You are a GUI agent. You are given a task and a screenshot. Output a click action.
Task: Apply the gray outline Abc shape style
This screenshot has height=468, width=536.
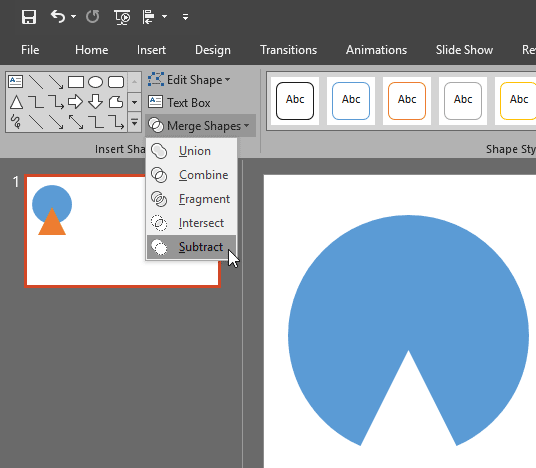[463, 101]
